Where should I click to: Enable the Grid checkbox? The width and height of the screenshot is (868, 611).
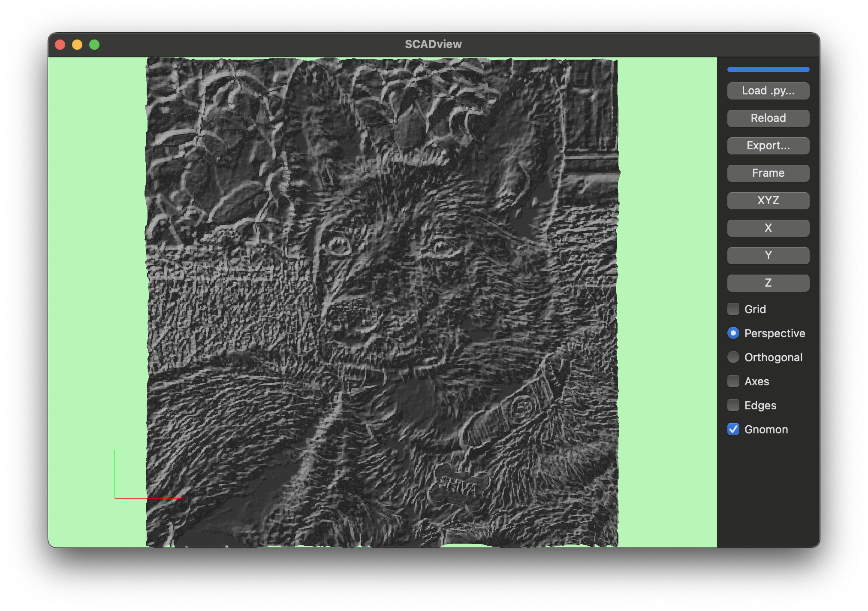click(733, 309)
